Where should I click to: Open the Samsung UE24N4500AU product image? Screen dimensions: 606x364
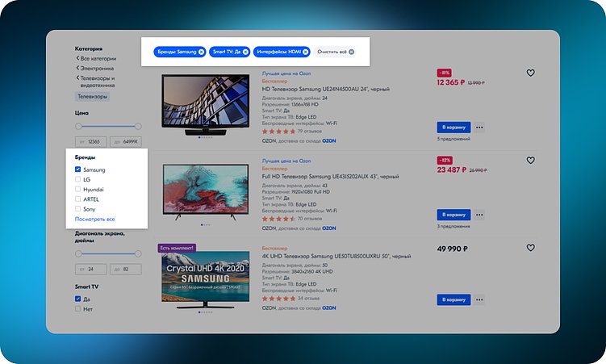205,105
